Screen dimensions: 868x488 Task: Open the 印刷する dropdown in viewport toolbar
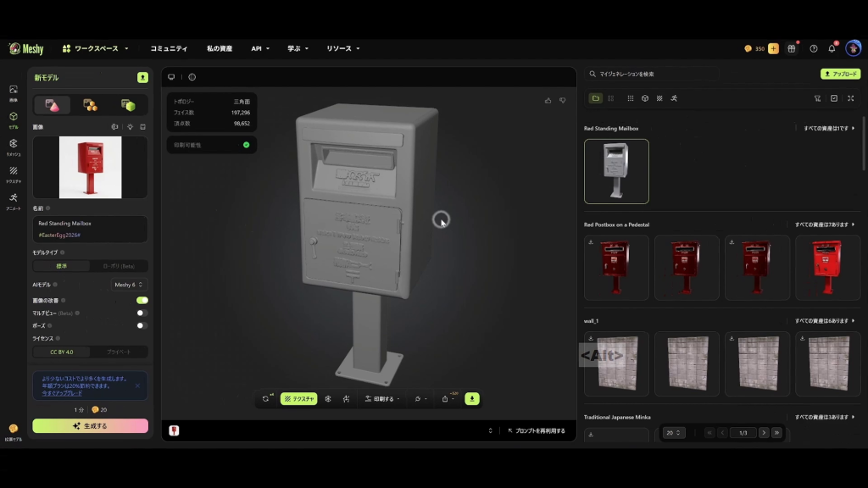click(382, 398)
